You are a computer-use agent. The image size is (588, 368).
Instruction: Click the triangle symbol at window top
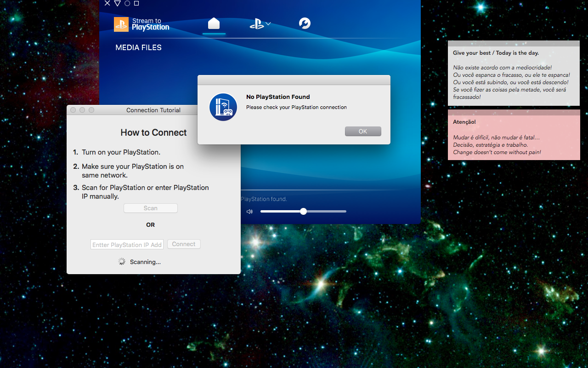pyautogui.click(x=117, y=3)
